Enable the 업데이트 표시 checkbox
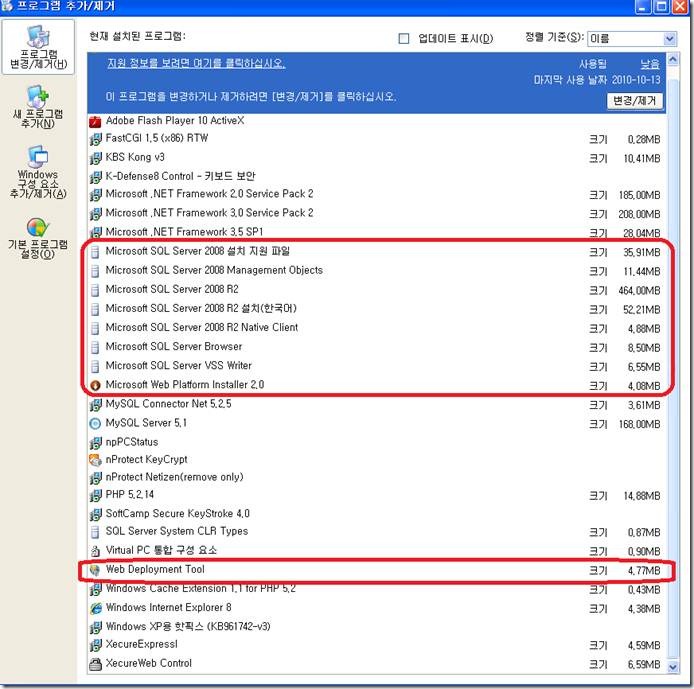The image size is (694, 689). [404, 38]
